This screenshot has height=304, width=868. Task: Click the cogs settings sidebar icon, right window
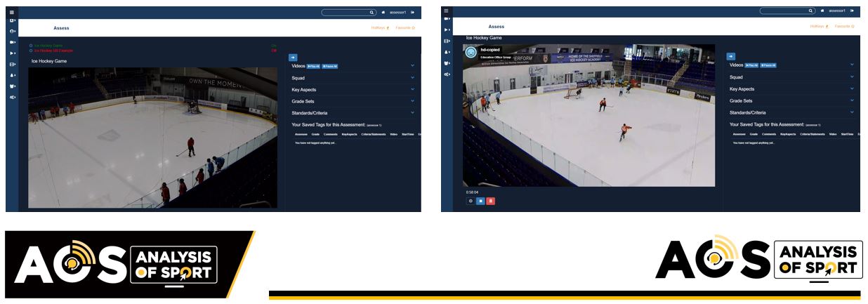447,74
